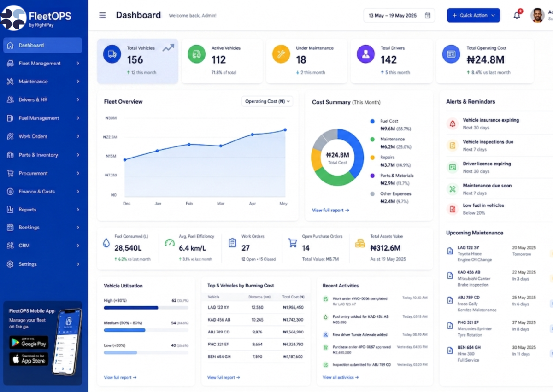Click the cost summary donut chart
The width and height of the screenshot is (553, 392).
(337, 157)
